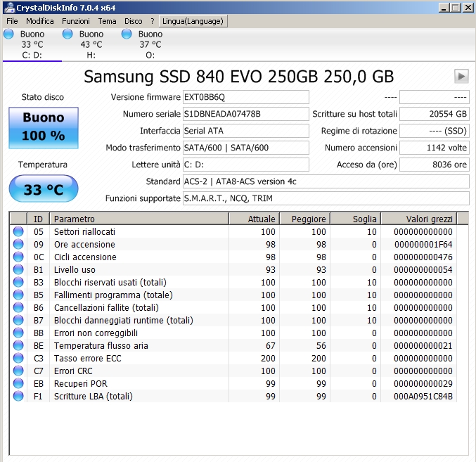Viewport: 476px width, 462px height.
Task: Click status orb of Livello uso row
Action: [18, 269]
